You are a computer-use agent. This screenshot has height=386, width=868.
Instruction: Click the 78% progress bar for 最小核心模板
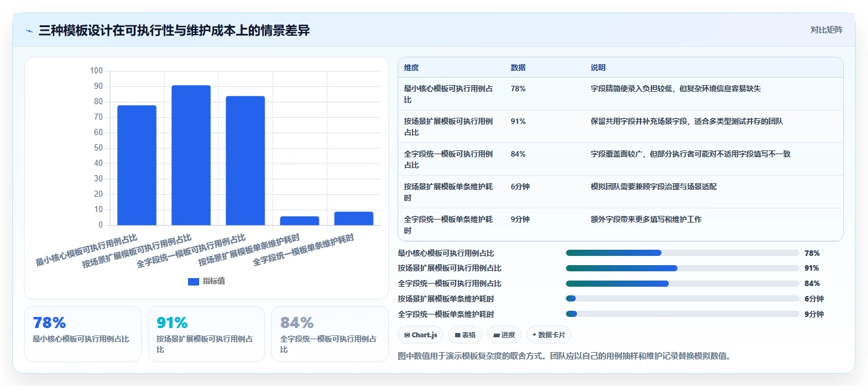[682, 253]
